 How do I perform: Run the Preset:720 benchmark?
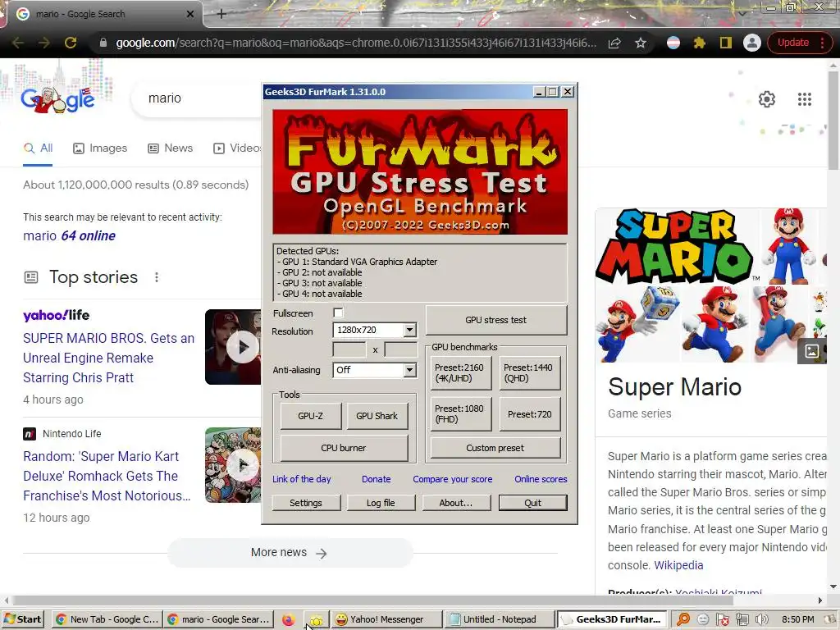point(529,413)
